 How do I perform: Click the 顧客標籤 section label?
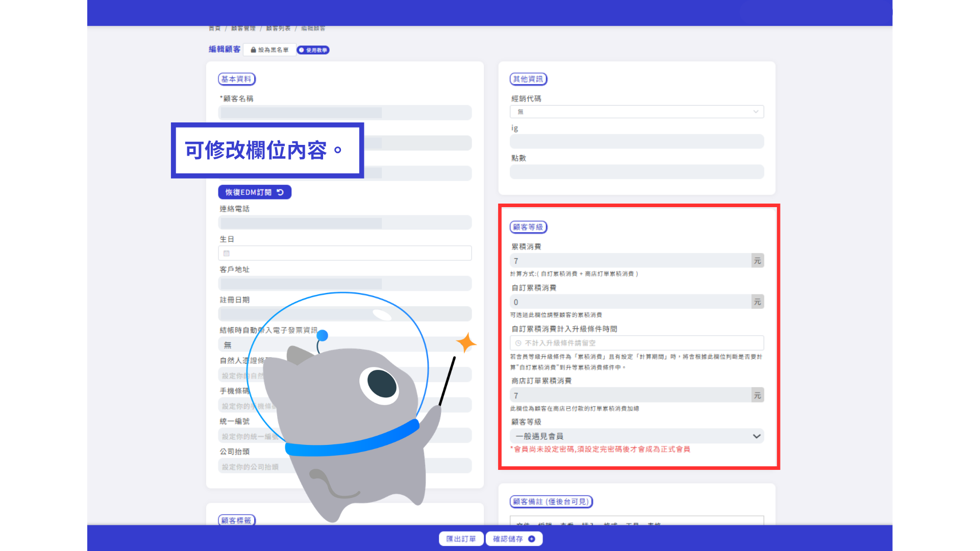click(x=237, y=520)
